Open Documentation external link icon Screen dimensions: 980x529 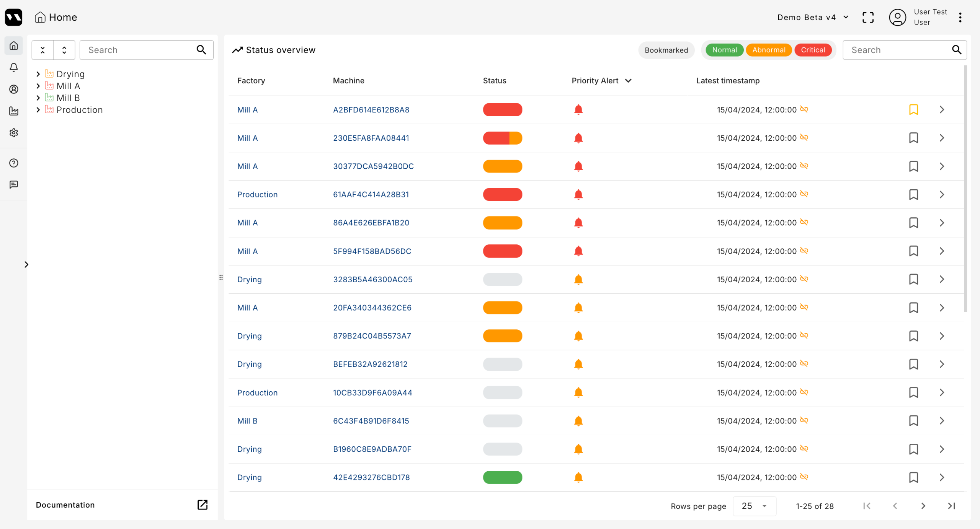(202, 505)
